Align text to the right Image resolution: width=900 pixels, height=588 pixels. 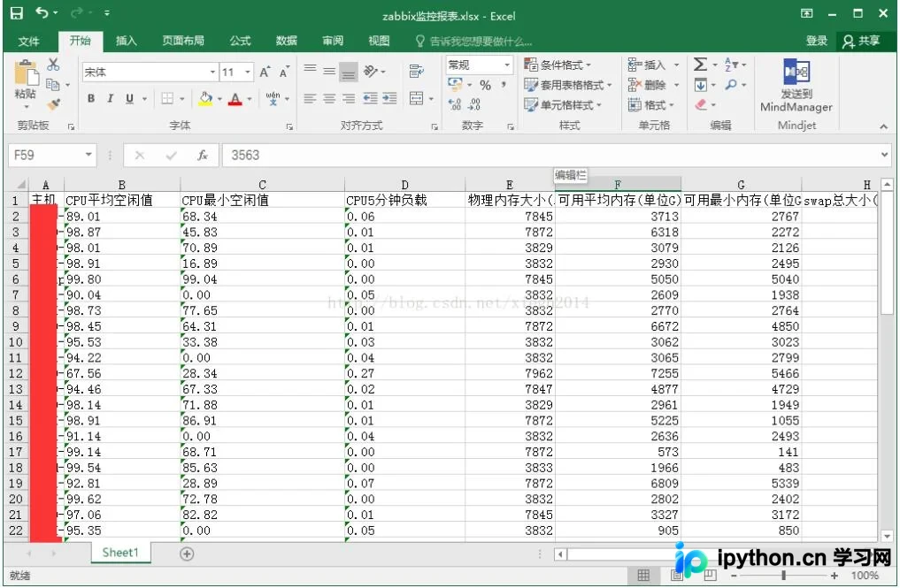point(349,99)
